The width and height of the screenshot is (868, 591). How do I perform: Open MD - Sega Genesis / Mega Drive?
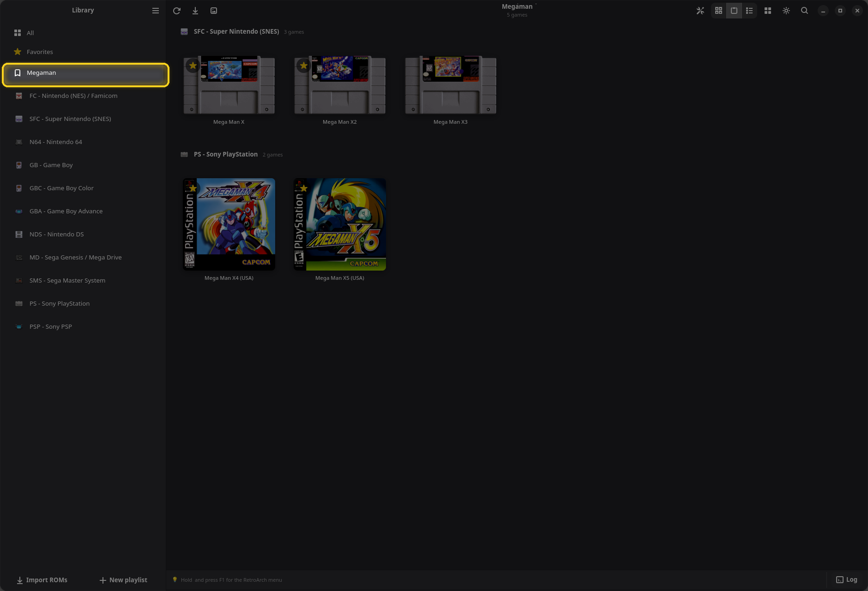pyautogui.click(x=83, y=257)
